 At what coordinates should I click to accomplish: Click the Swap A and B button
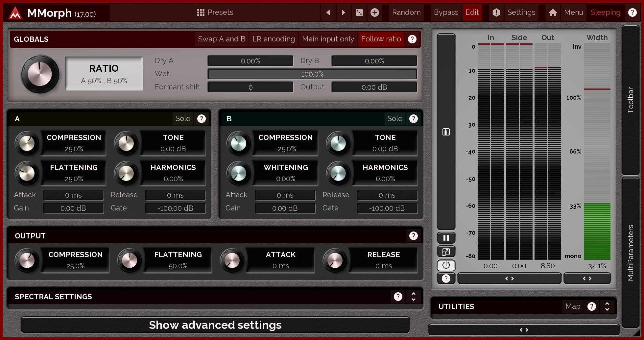point(222,39)
